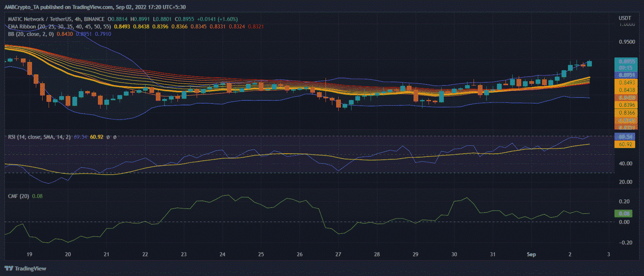This screenshot has height=276, width=644.
Task: Click the green 0.08 CMF value tag
Action: click(x=624, y=213)
